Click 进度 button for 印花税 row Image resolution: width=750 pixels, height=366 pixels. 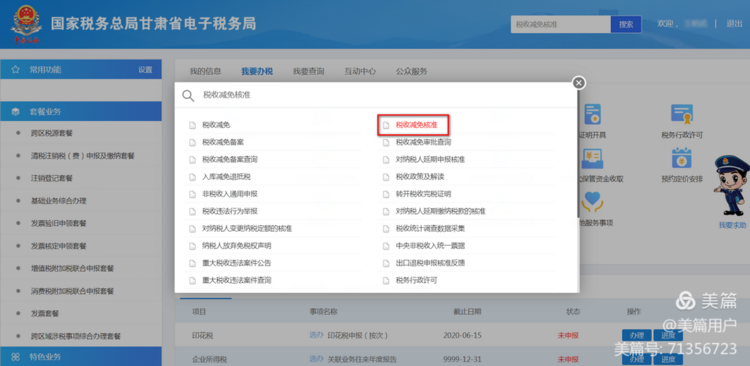coord(667,335)
